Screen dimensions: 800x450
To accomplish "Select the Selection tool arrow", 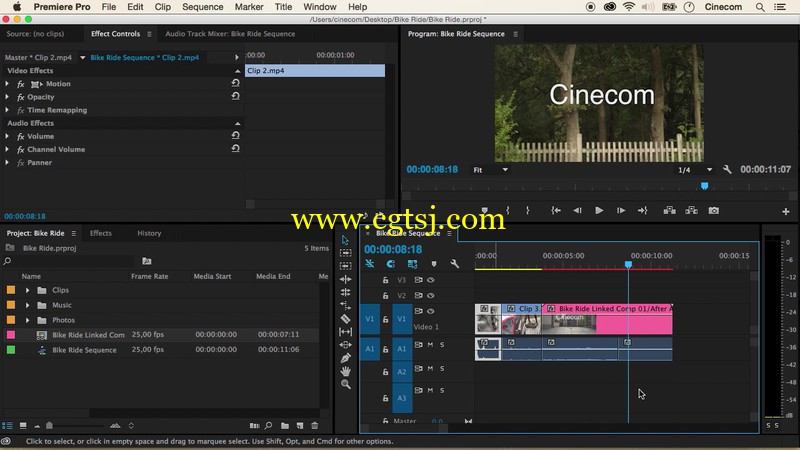I will (345, 240).
